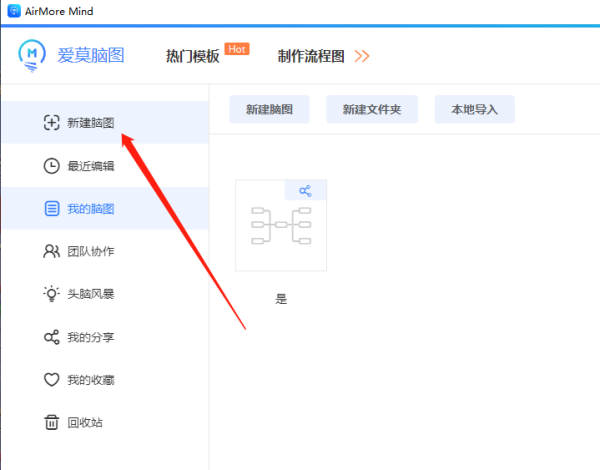
Task: Click the Hot badge next to 热门模板
Action: (x=237, y=49)
